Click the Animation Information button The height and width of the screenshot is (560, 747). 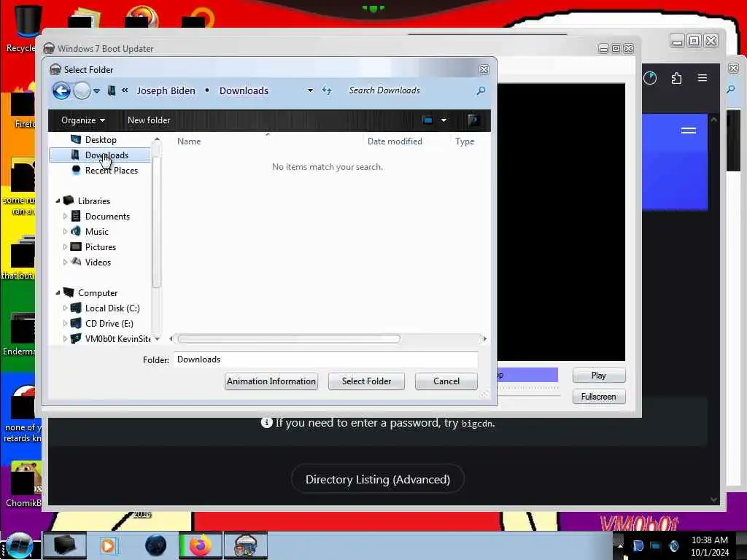pos(271,381)
